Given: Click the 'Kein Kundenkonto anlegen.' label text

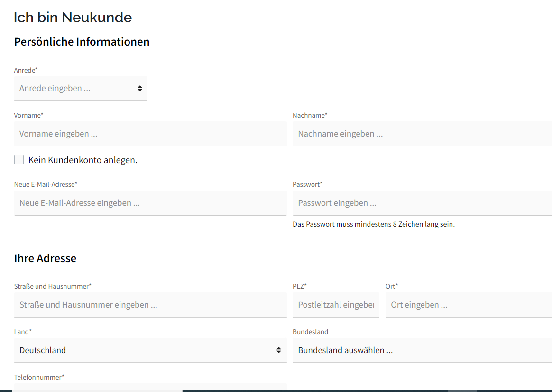Looking at the screenshot, I should (83, 160).
